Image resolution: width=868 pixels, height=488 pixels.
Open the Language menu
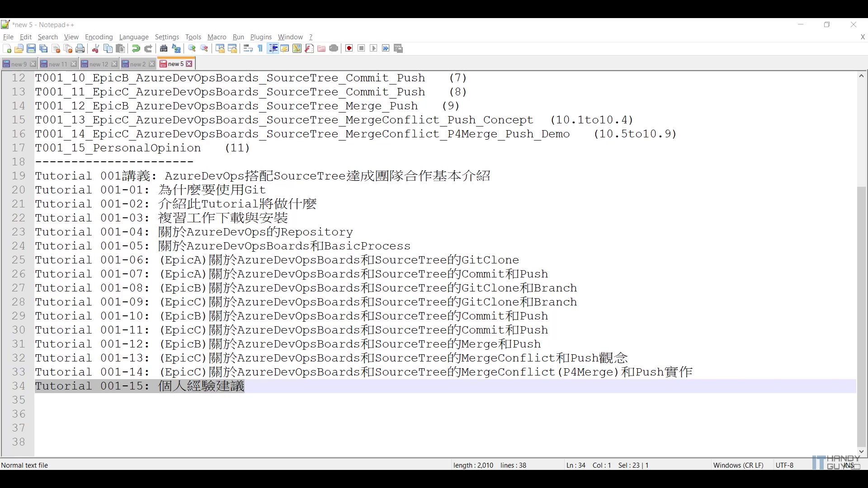(x=134, y=37)
